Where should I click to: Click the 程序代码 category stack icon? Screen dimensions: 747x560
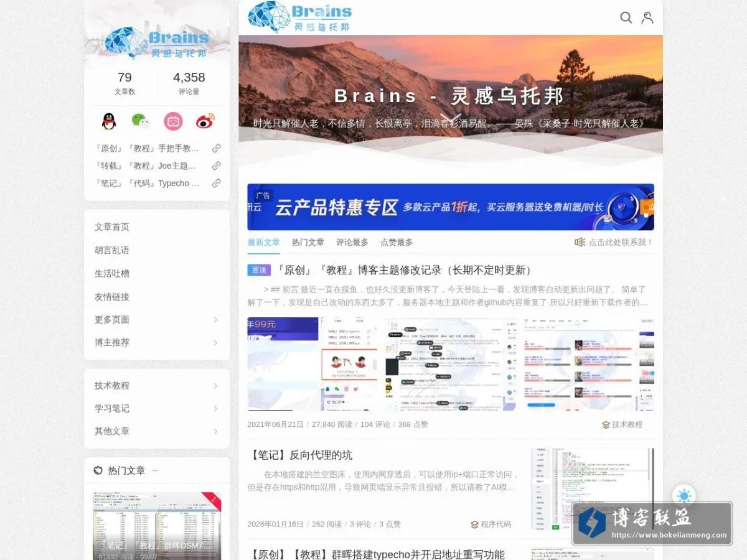(x=474, y=524)
